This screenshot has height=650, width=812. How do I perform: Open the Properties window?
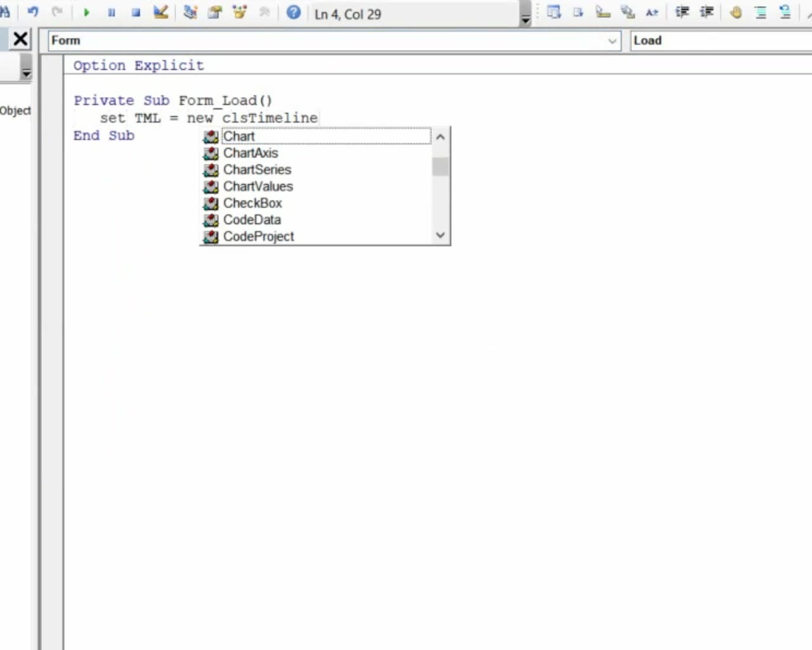coord(214,12)
